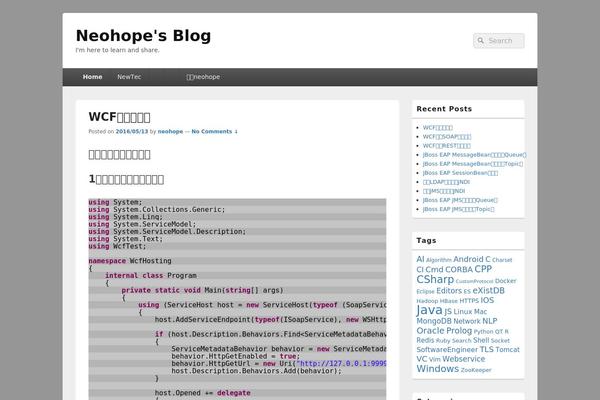Open the Tomcat tag

coord(507,349)
